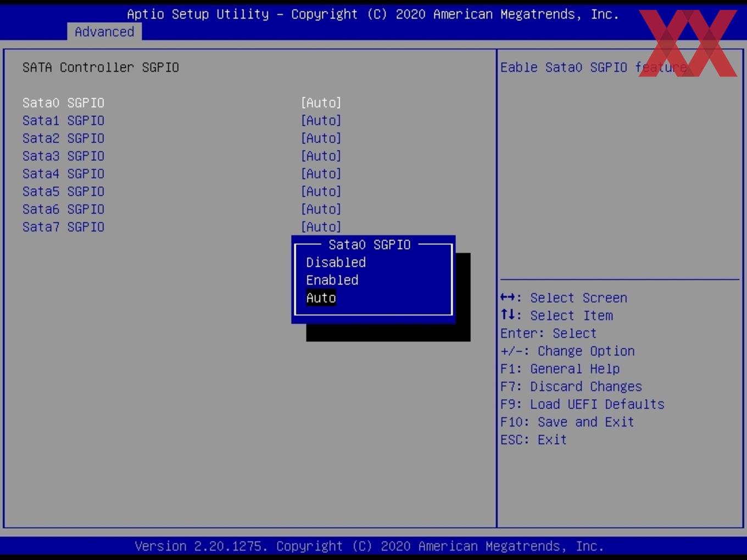The width and height of the screenshot is (747, 560).
Task: Click the 'Eable Sata0 SGPIO feature' help text
Action: (593, 68)
